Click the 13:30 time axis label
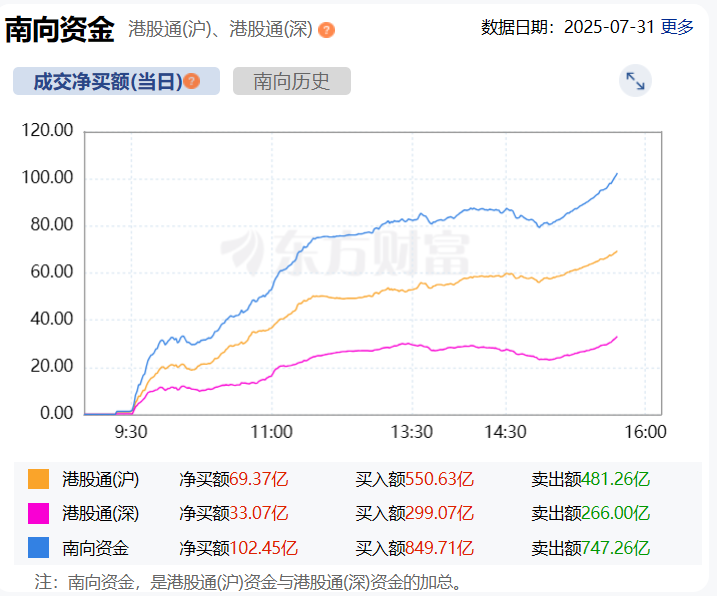Screen dimensions: 717x596 click(x=412, y=432)
